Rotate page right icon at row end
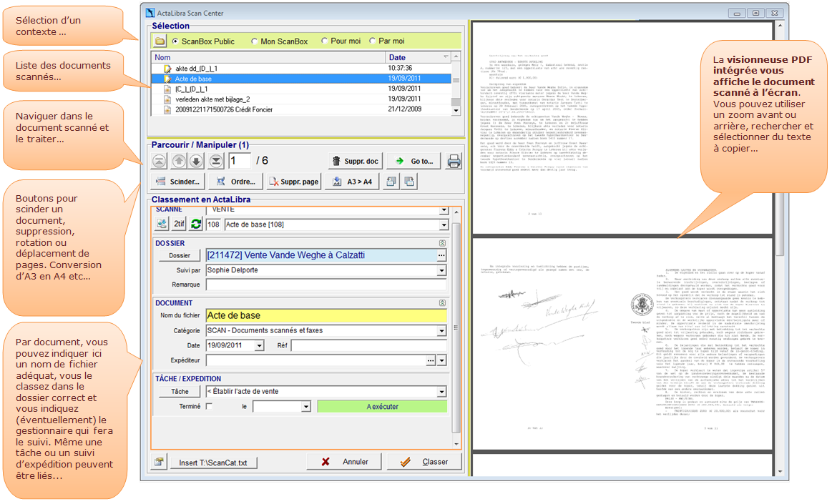 409,182
